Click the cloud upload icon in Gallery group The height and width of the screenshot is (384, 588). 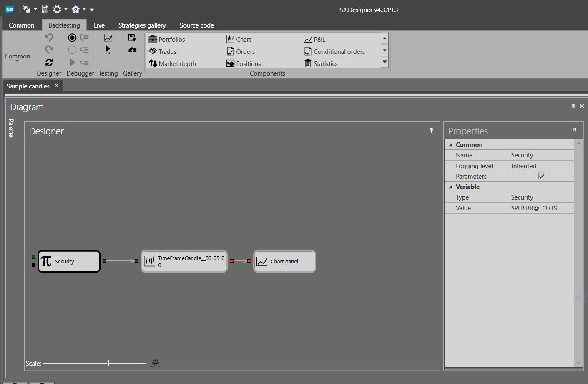pyautogui.click(x=132, y=50)
